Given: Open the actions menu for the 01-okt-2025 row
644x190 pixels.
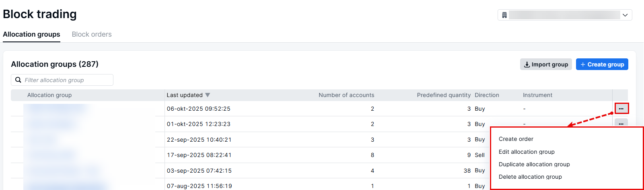Looking at the screenshot, I should coord(621,123).
